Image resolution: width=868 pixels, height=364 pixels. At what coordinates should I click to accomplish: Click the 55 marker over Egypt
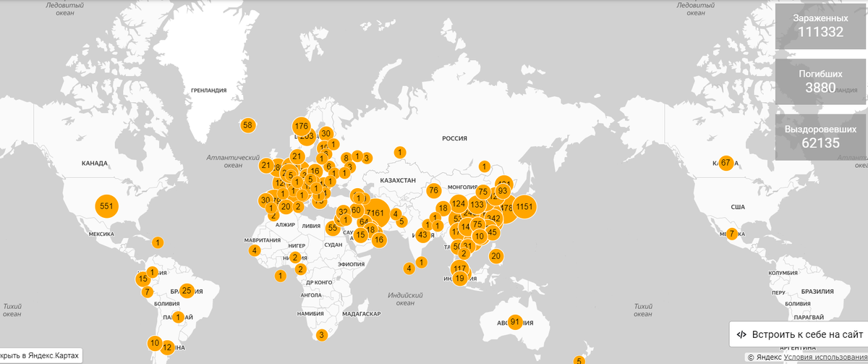[x=332, y=228]
